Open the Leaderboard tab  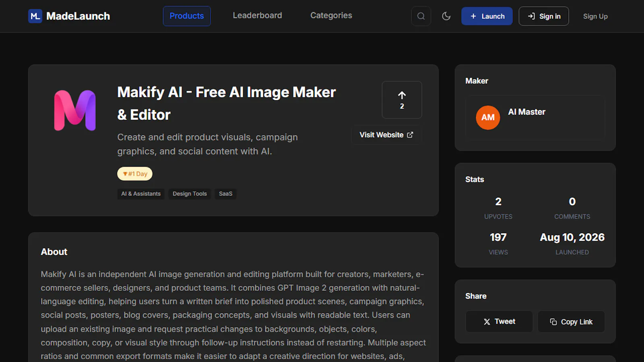[257, 16]
